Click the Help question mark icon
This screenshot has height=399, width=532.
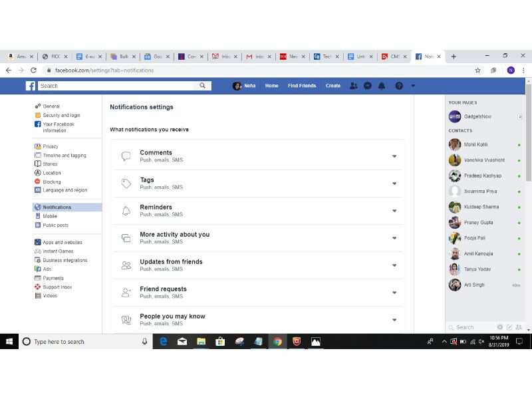(x=398, y=86)
